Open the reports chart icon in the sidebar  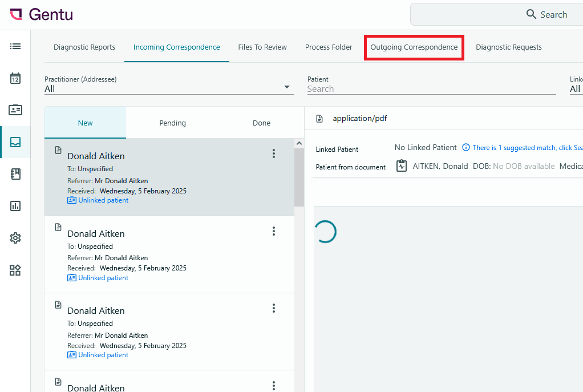[x=15, y=206]
